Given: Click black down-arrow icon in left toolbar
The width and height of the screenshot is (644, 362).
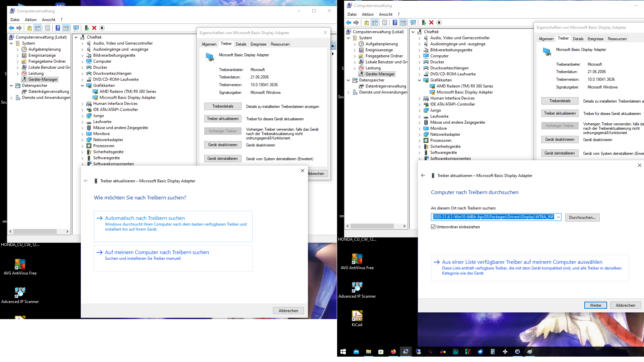Looking at the screenshot, I should coord(102,28).
